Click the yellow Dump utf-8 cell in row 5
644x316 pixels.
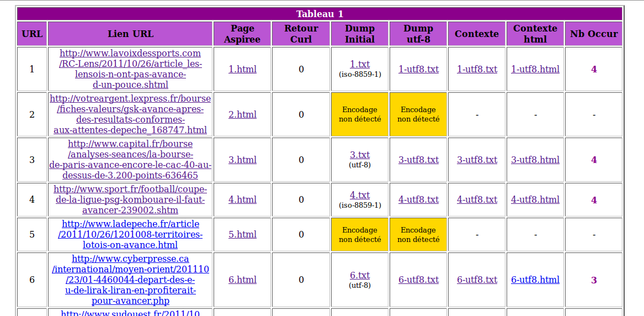click(x=418, y=235)
